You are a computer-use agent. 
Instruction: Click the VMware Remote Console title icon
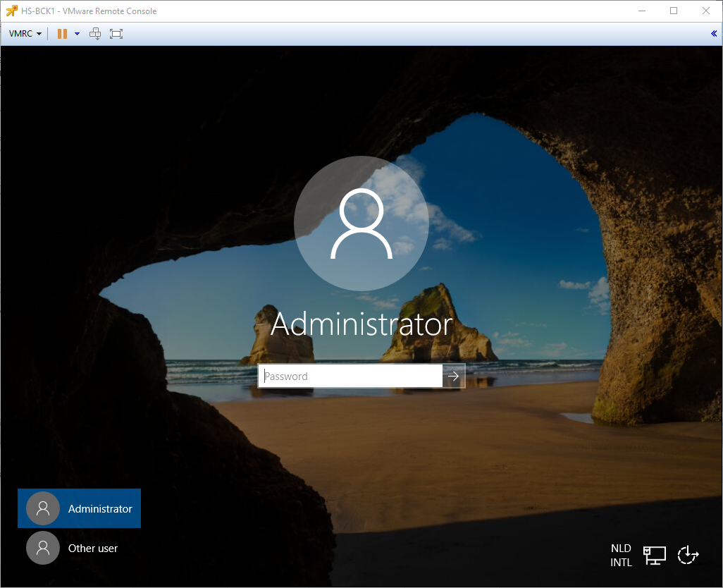[11, 11]
